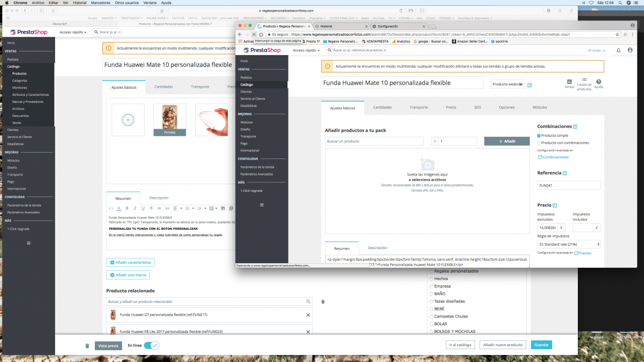Switch to Módulos tab in front window
This screenshot has width=644, height=362.
point(540,108)
